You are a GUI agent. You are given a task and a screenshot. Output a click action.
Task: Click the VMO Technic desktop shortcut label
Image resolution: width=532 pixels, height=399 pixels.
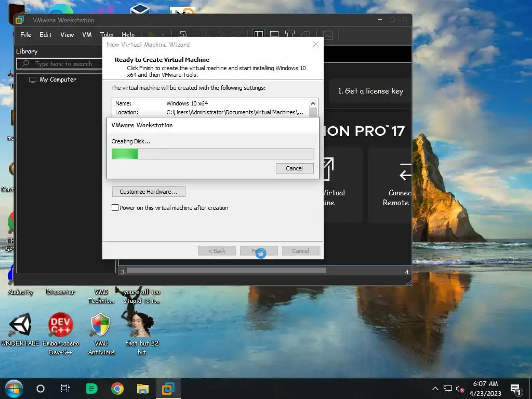[101, 296]
